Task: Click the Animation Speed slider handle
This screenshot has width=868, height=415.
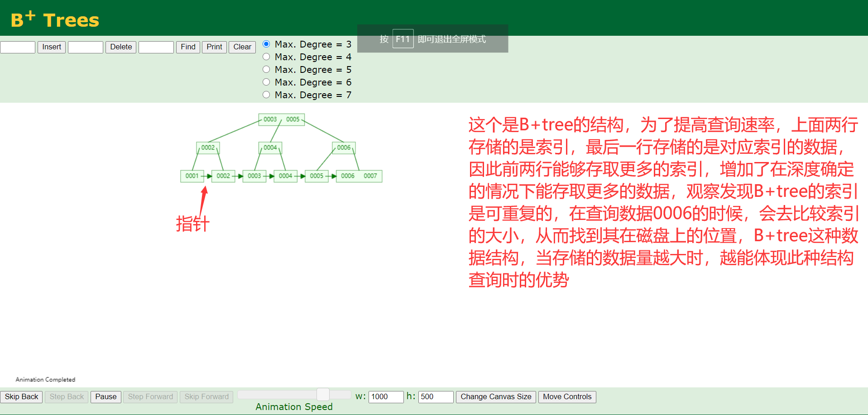Action: click(323, 394)
